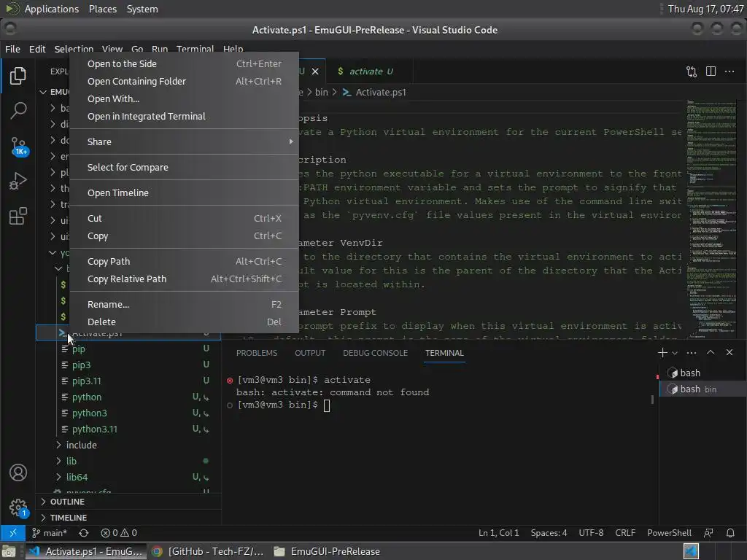Click the Synchronize Changes icon in status bar

click(84, 533)
